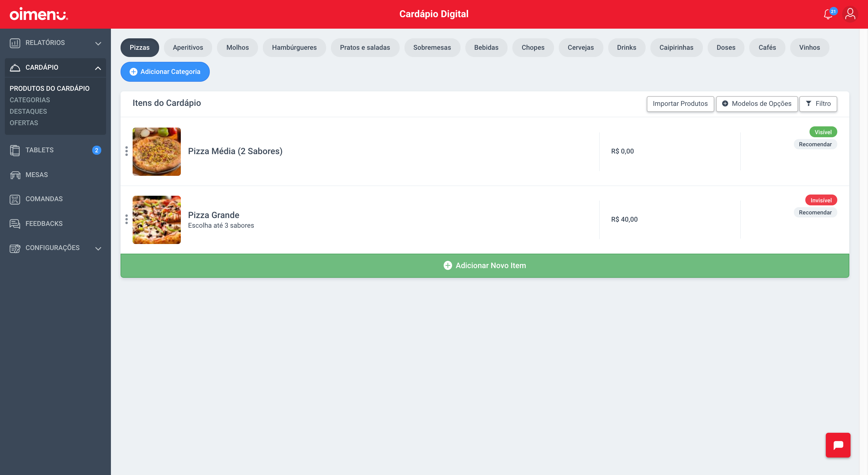Toggle Invisível status for Pizza Grande

[821, 200]
